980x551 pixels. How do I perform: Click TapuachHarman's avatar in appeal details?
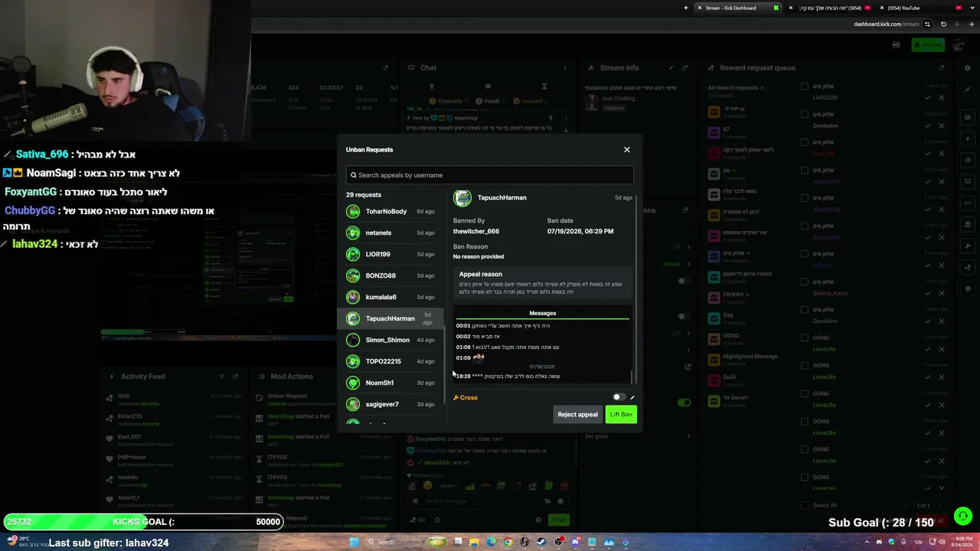click(462, 198)
